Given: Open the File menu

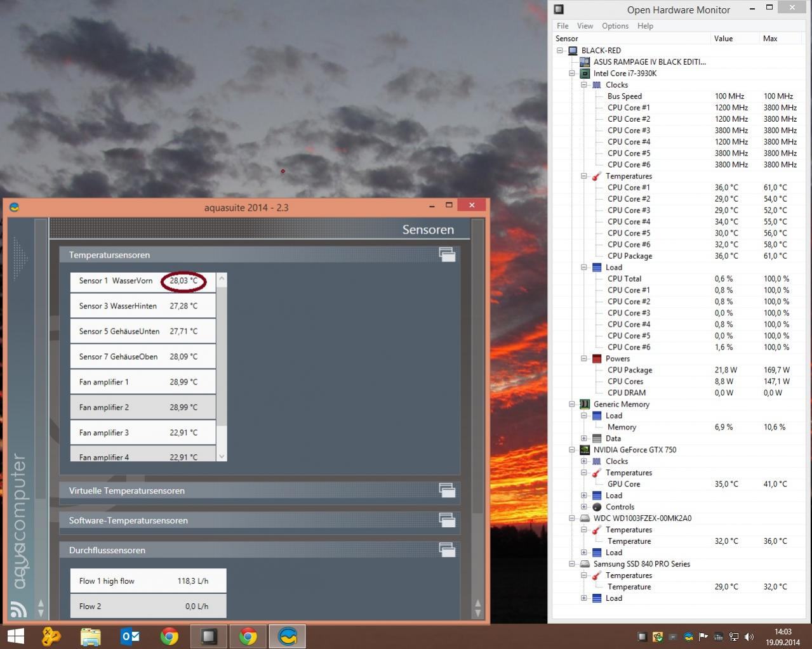Looking at the screenshot, I should [x=562, y=26].
